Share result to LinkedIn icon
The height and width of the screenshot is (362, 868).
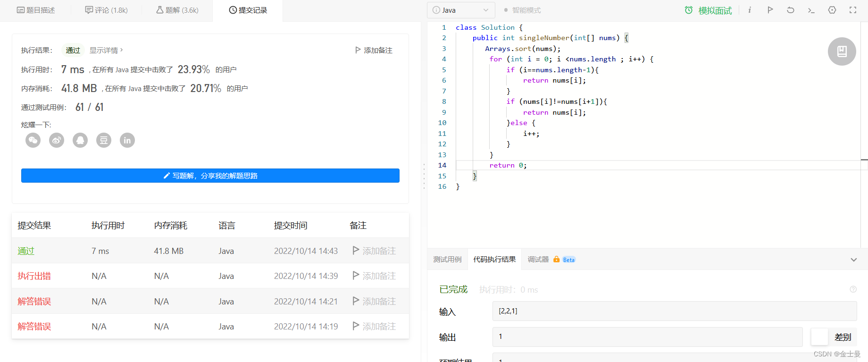tap(127, 140)
